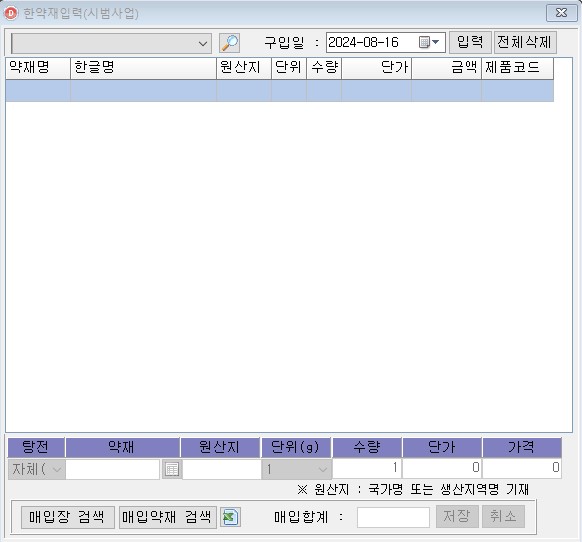The image size is (582, 542).
Task: Expand the 단위(g) dropdown
Action: point(296,469)
